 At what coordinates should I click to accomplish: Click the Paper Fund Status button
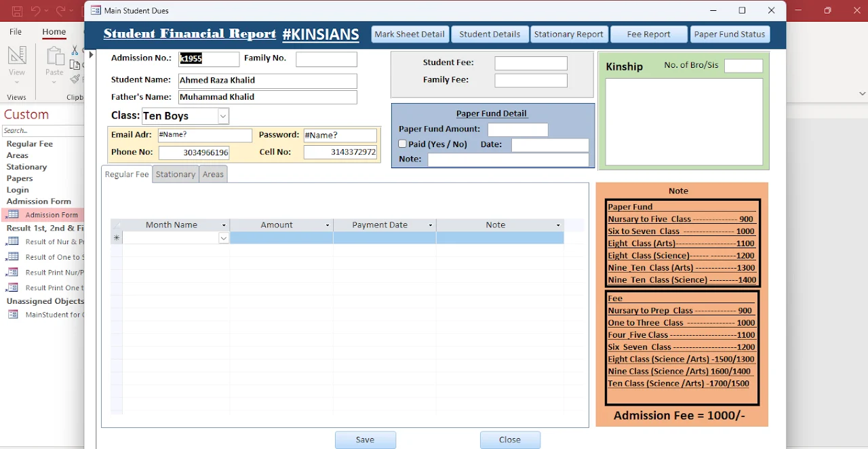730,34
